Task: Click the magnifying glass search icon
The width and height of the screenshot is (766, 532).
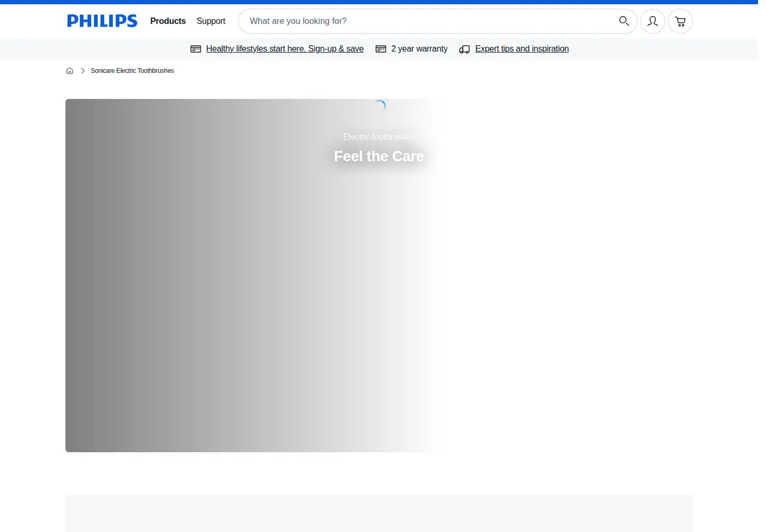Action: click(x=624, y=21)
